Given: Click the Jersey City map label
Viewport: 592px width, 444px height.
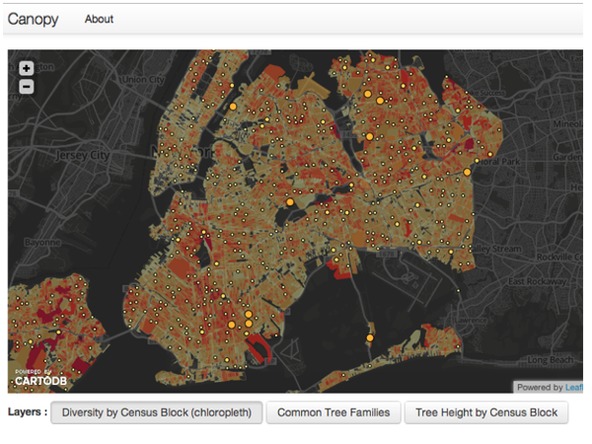Looking at the screenshot, I should (83, 155).
